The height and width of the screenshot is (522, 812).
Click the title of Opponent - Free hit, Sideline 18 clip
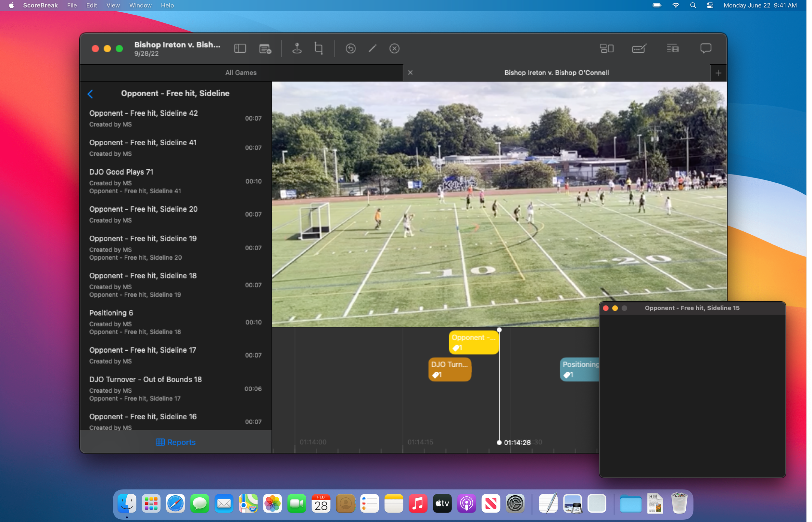click(x=143, y=276)
